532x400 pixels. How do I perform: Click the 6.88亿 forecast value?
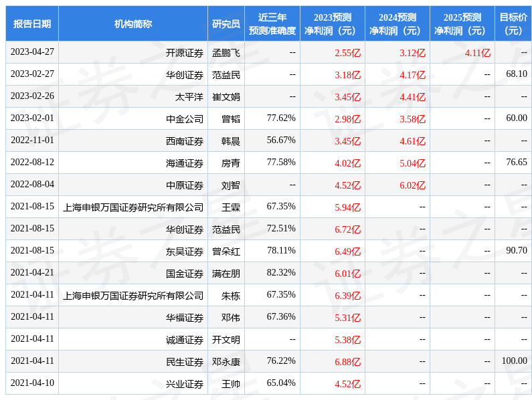347,362
